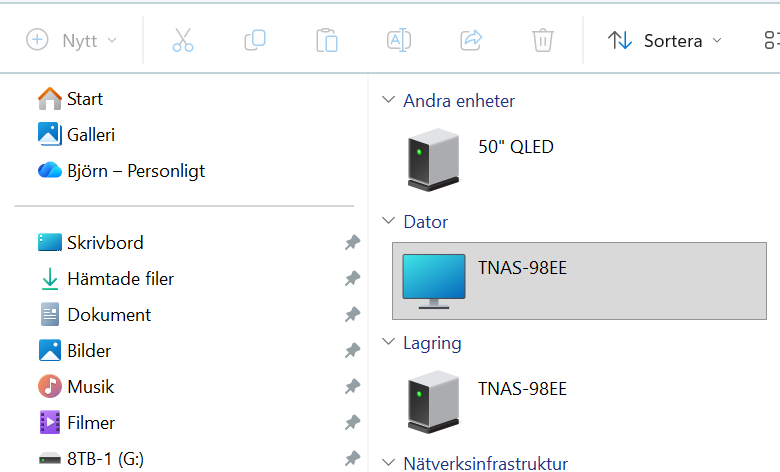Click the pin icon beside Musik
The height and width of the screenshot is (472, 780).
click(352, 386)
